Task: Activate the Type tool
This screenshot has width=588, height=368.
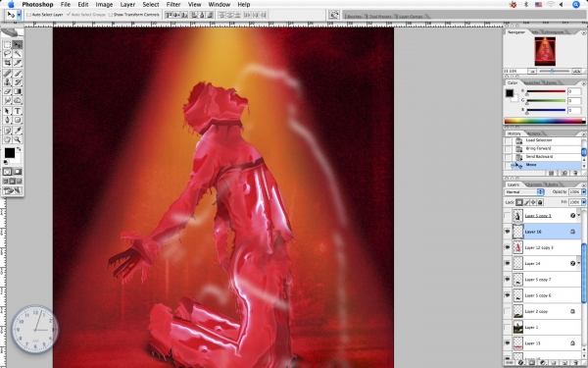Action: [18, 111]
